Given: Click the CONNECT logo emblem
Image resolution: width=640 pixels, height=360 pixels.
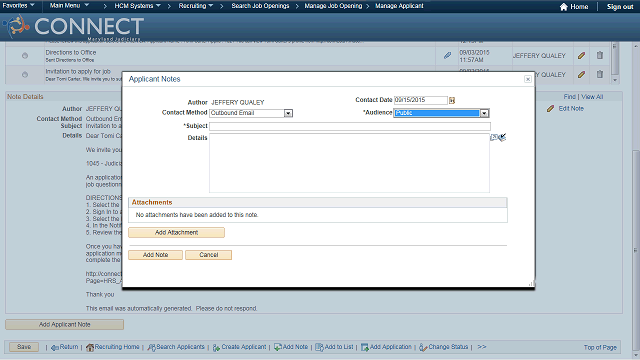Looking at the screenshot, I should [x=17, y=26].
